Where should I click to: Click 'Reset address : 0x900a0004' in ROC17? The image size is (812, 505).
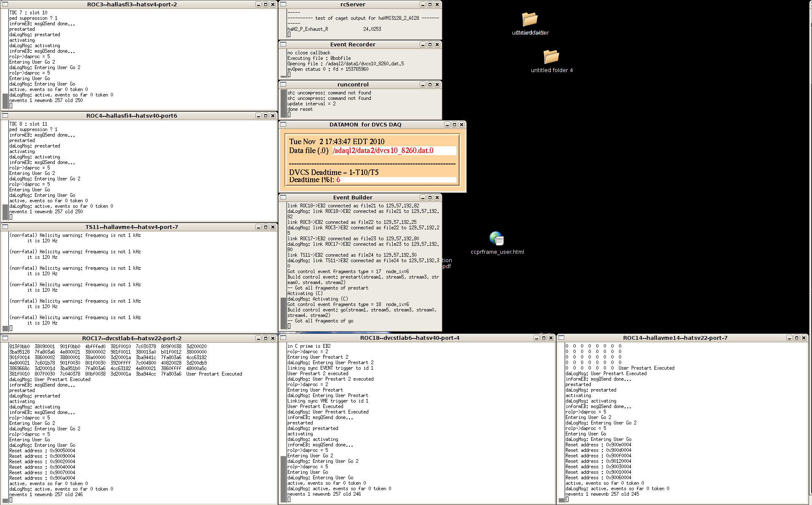pyautogui.click(x=42, y=478)
